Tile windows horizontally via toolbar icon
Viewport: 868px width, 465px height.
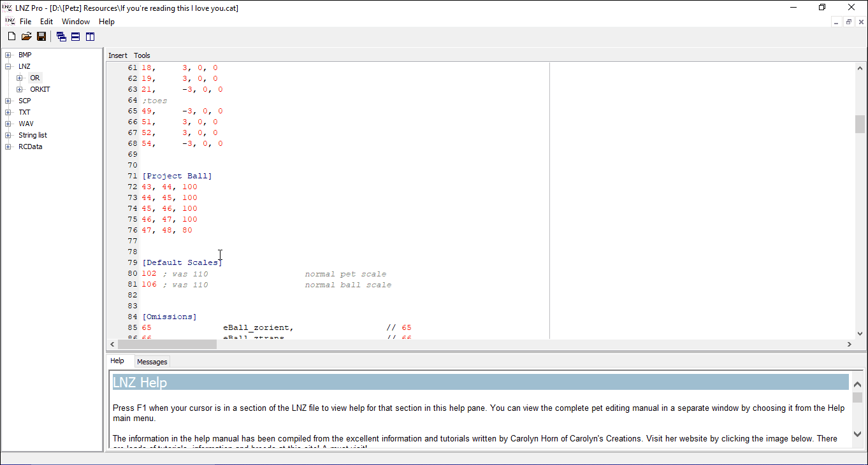click(x=75, y=37)
